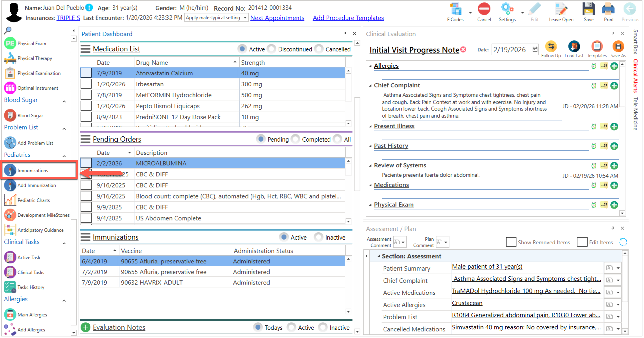644x338 pixels.
Task: Click the Add Immunization sidebar icon
Action: (x=10, y=185)
